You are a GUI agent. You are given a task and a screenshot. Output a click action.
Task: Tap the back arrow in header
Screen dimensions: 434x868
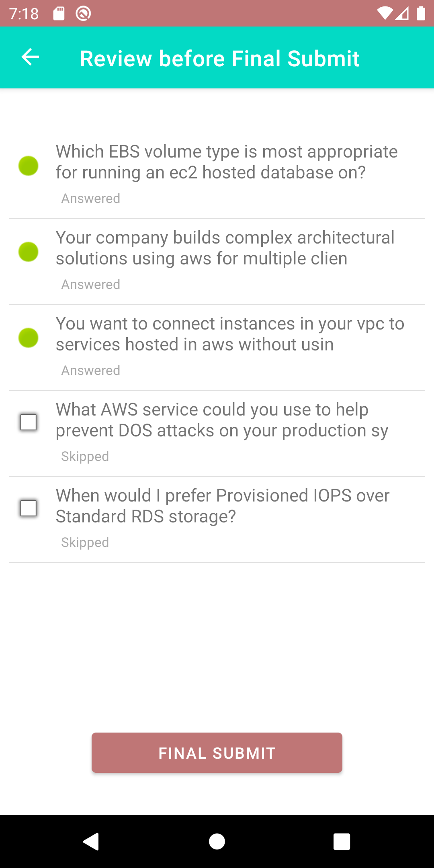point(30,57)
